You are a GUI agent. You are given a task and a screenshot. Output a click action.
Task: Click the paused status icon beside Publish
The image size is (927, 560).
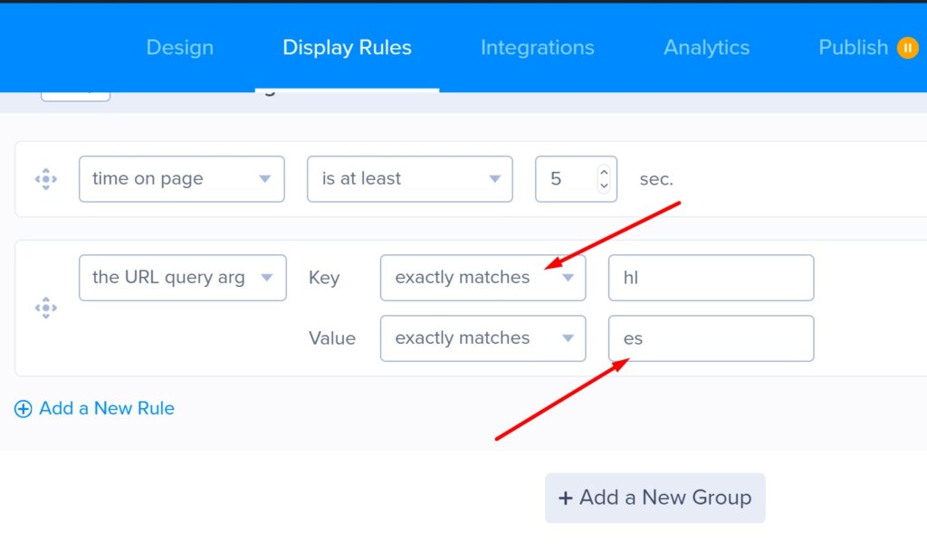click(x=907, y=48)
